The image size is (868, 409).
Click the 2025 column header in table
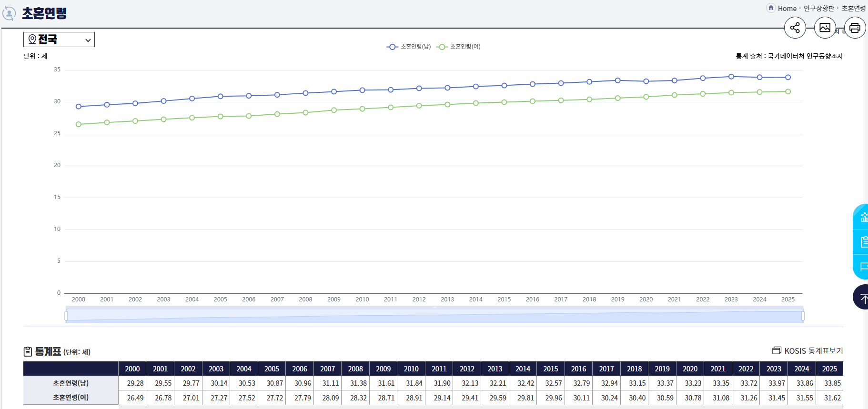pyautogui.click(x=829, y=369)
